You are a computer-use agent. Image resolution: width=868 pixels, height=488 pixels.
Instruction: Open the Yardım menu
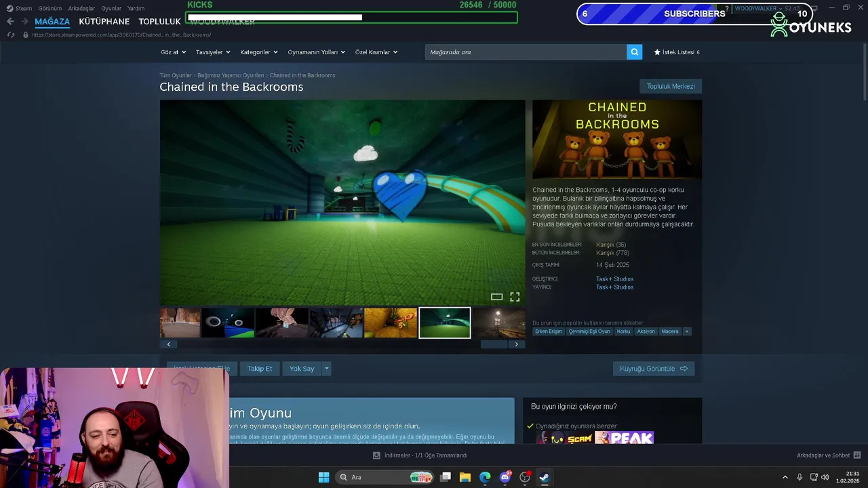click(136, 8)
